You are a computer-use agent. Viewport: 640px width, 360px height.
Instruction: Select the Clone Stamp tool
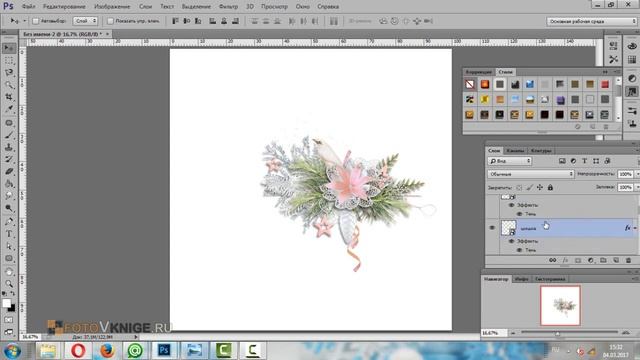9,147
